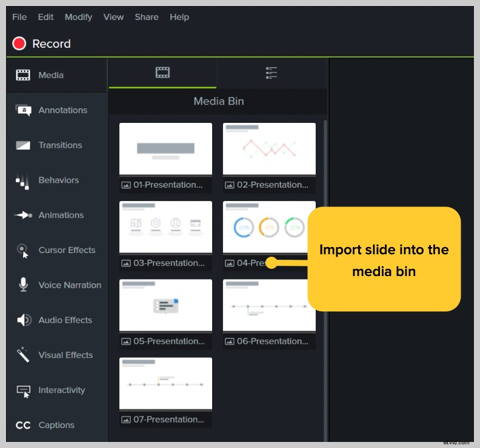Open the Transitions icon

click(x=23, y=145)
